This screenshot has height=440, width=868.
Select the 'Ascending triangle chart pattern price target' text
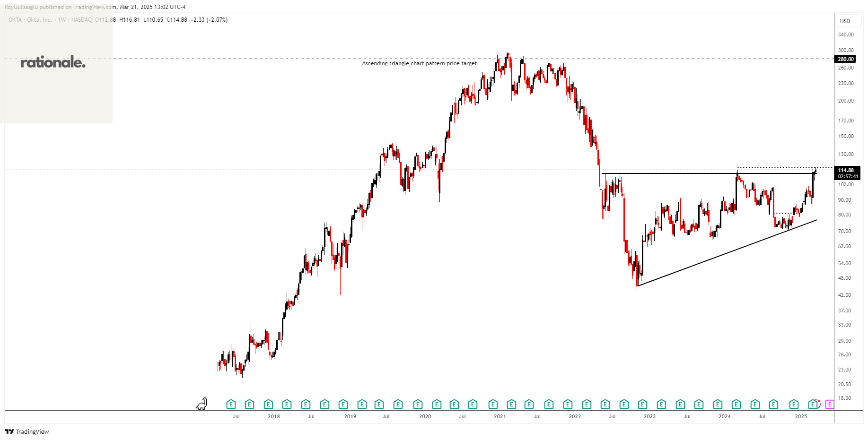pyautogui.click(x=420, y=63)
